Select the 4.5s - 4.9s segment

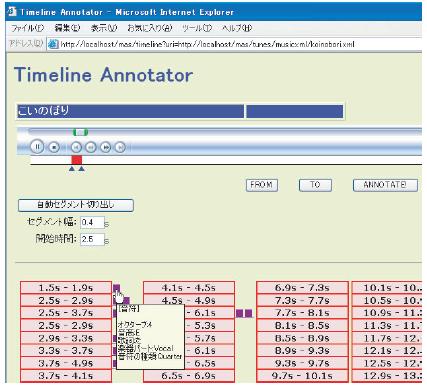pyautogui.click(x=189, y=300)
